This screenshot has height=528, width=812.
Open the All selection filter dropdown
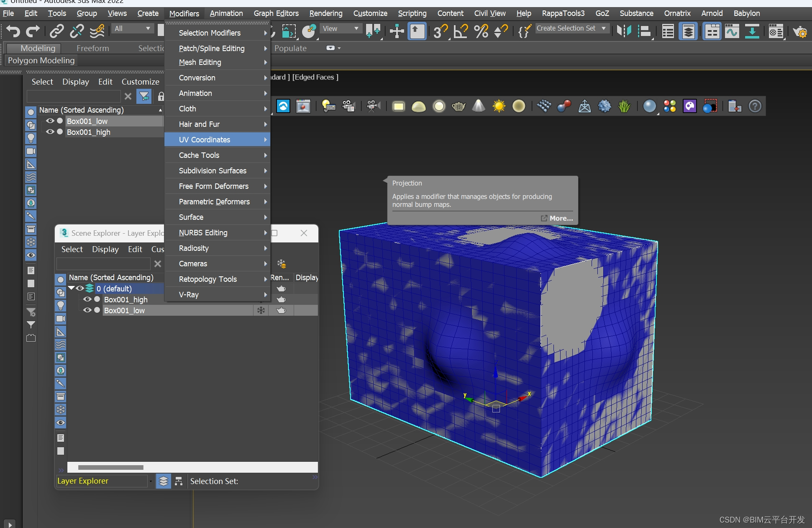132,28
